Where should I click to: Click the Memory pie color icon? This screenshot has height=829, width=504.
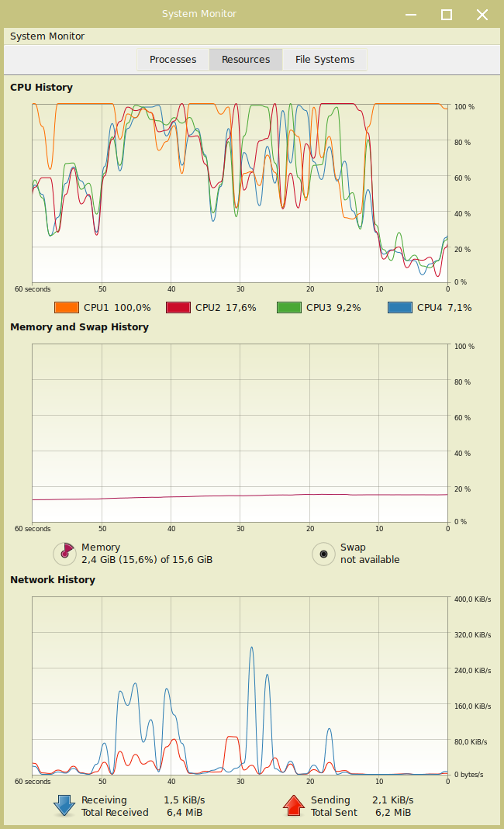tap(65, 553)
